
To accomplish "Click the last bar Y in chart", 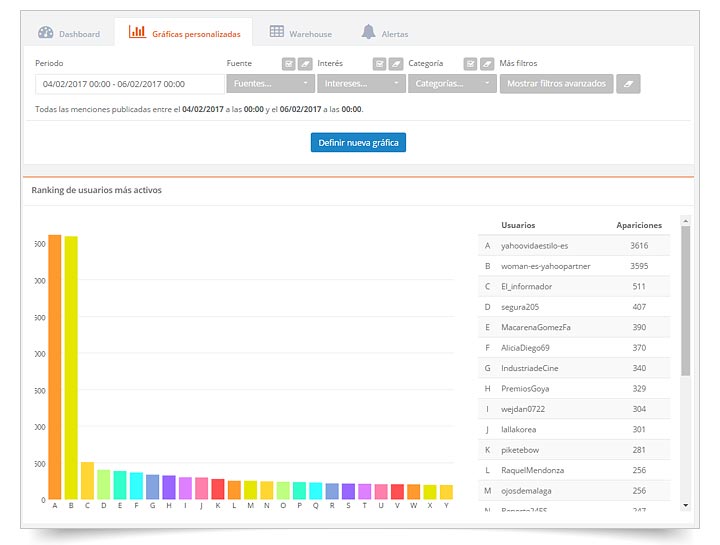I will [446, 492].
